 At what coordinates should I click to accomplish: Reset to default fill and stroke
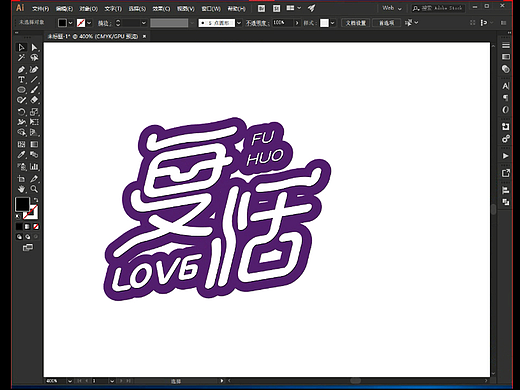[x=18, y=216]
